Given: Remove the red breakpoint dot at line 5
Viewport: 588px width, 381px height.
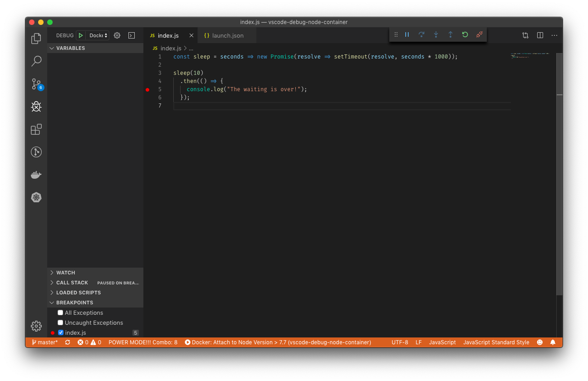Looking at the screenshot, I should 147,90.
